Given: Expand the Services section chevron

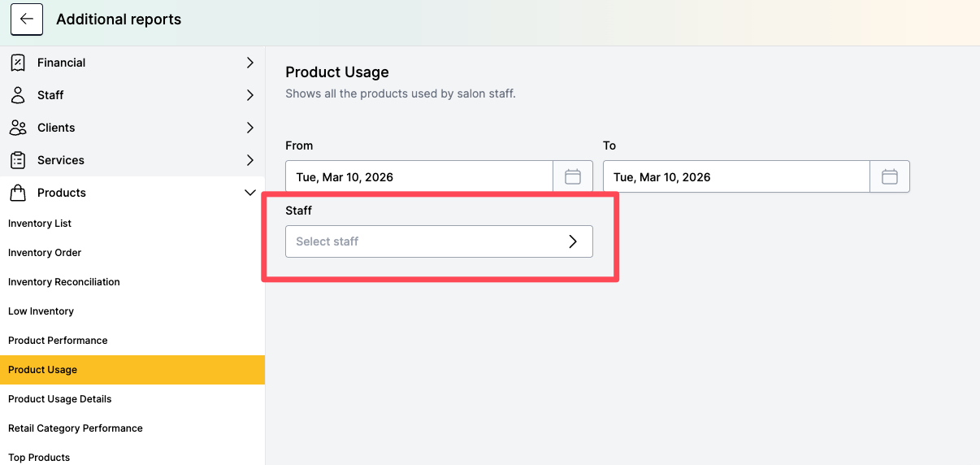Looking at the screenshot, I should [x=249, y=160].
